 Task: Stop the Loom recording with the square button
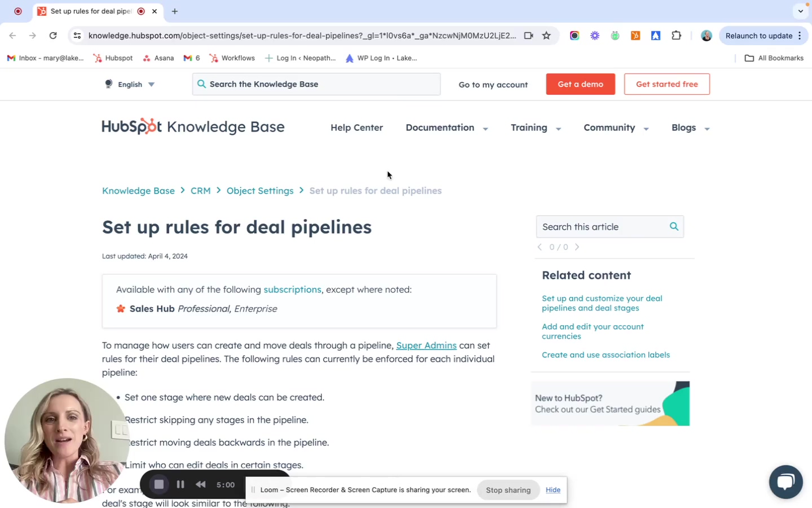point(159,484)
